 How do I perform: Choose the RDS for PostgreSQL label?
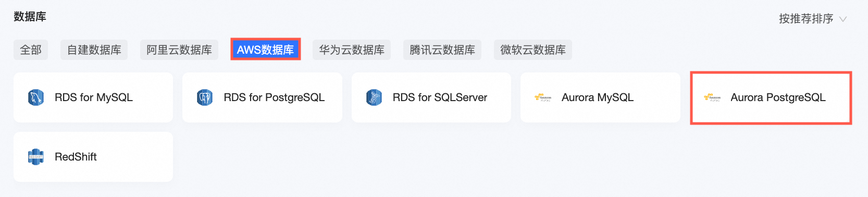pyautogui.click(x=274, y=97)
